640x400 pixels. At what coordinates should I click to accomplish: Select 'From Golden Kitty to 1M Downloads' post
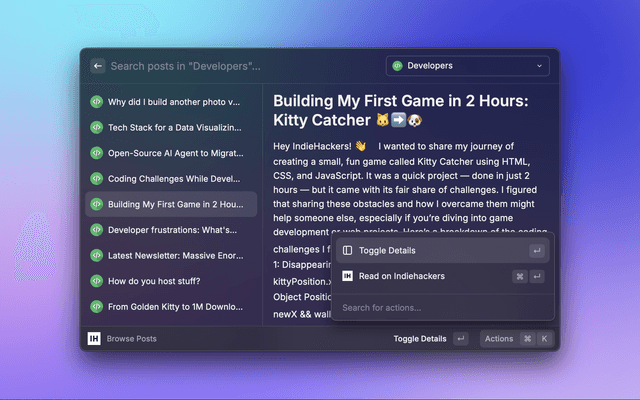click(173, 306)
